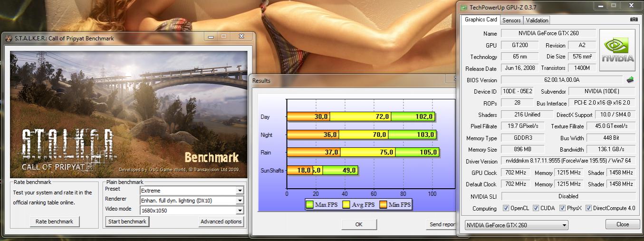Viewport: 644px width, 241px height.
Task: Click the Bus Width field 448 Bit
Action: coord(610,138)
